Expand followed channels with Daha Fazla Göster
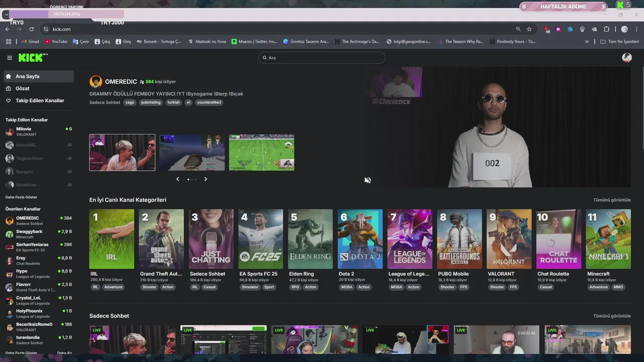644x362 pixels. pyautogui.click(x=21, y=197)
